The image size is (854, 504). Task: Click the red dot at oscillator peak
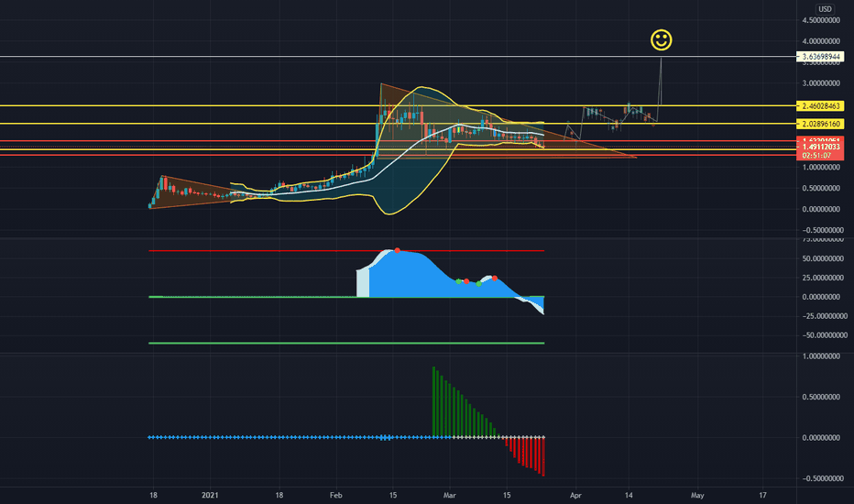[x=397, y=250]
